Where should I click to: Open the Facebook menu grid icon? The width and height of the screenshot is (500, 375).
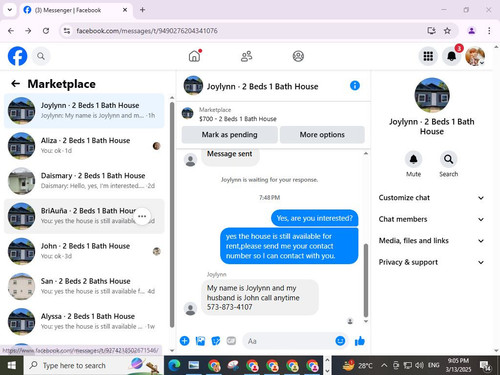click(428, 56)
